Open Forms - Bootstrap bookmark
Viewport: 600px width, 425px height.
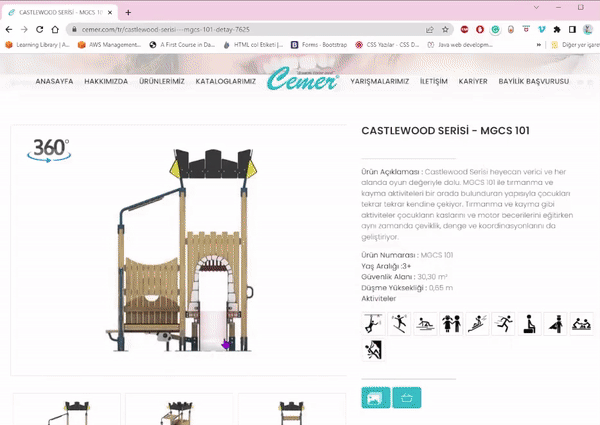319,45
